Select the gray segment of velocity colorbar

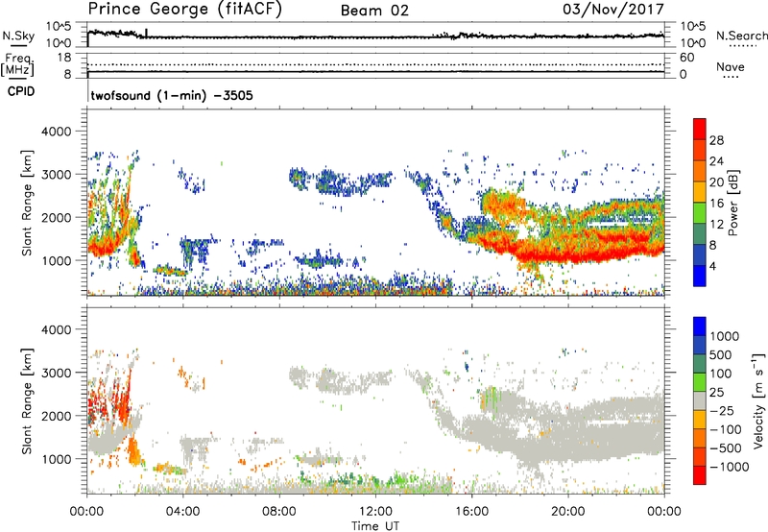tap(700, 400)
